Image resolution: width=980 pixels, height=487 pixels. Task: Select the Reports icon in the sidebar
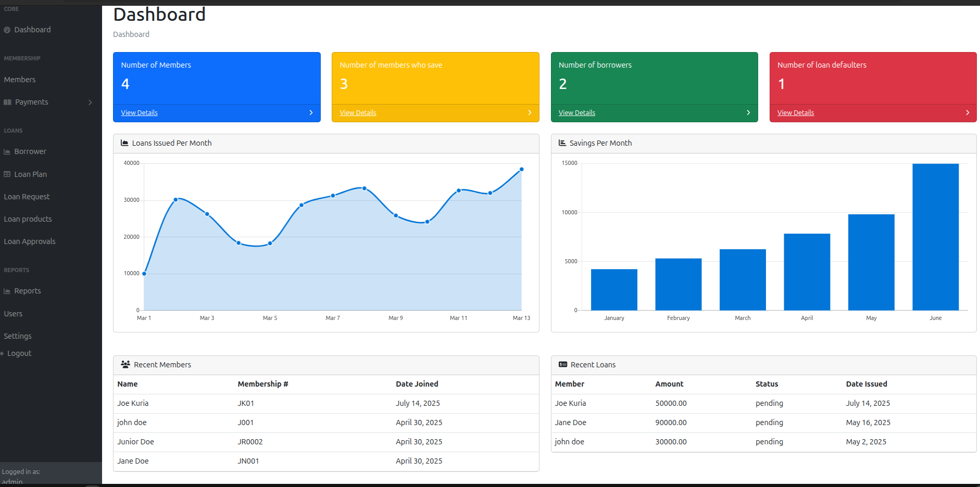(7, 291)
